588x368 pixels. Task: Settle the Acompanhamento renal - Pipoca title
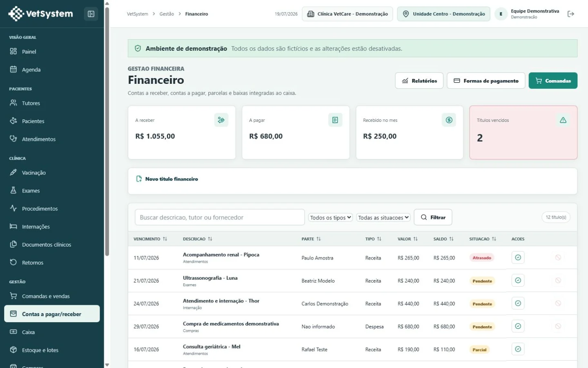click(518, 258)
